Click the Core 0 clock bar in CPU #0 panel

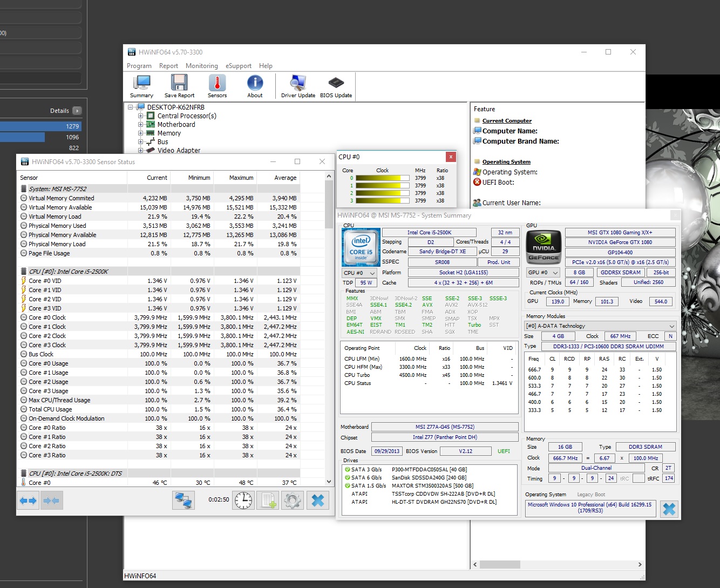(382, 178)
